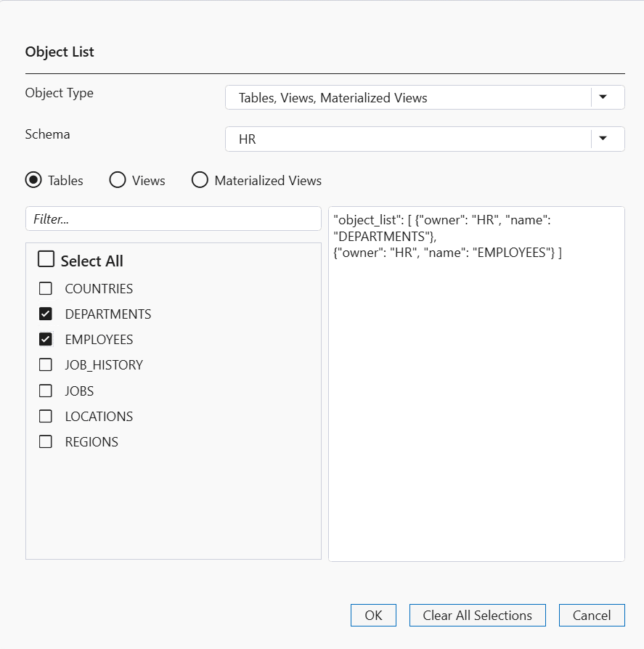Image resolution: width=644 pixels, height=649 pixels.
Task: Enable the REGIONS table checkbox
Action: pyautogui.click(x=46, y=441)
